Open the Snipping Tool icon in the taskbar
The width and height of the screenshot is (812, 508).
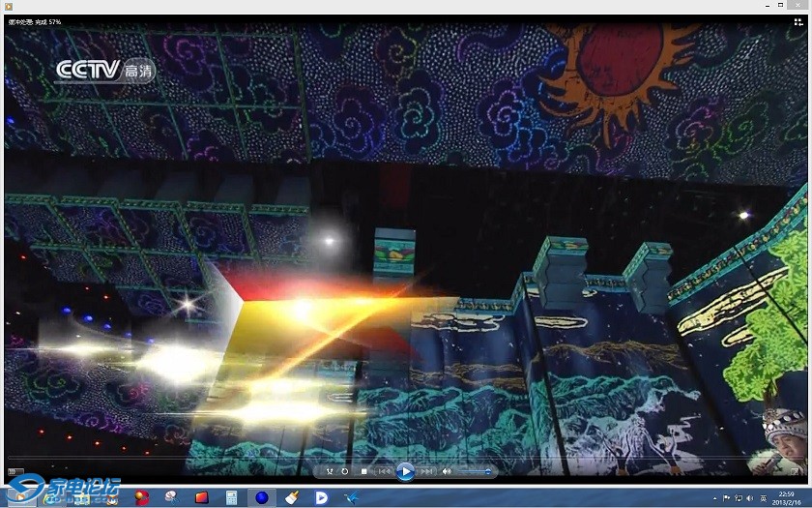click(x=172, y=498)
